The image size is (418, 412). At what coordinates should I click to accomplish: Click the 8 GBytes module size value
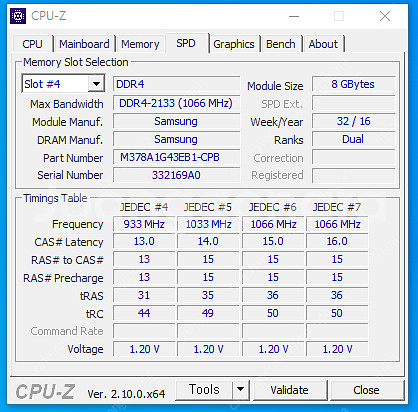coord(353,84)
